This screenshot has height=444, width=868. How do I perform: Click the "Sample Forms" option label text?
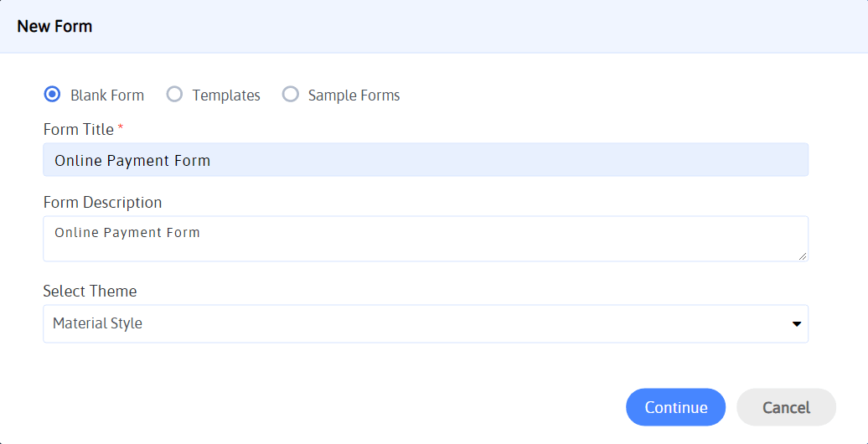click(x=354, y=96)
